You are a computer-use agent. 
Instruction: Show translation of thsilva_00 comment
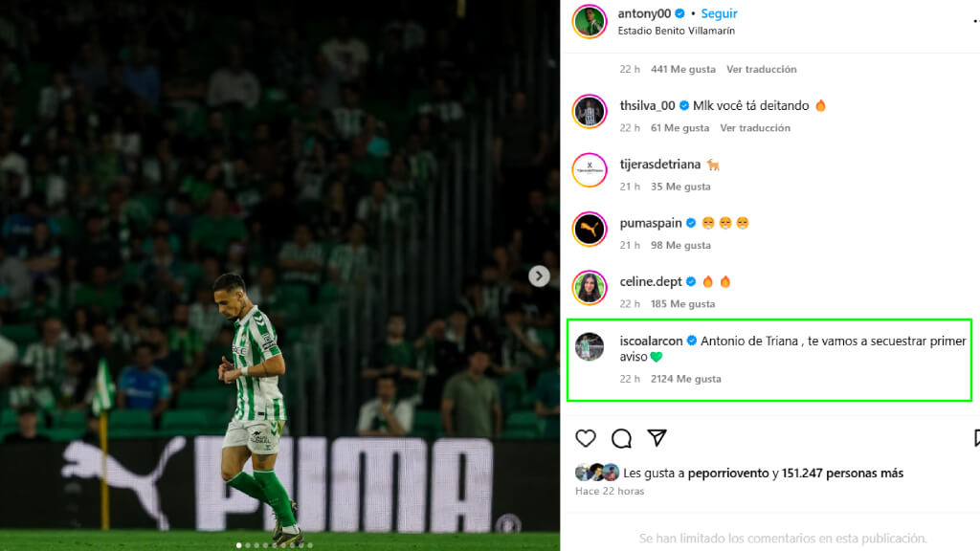tap(755, 128)
